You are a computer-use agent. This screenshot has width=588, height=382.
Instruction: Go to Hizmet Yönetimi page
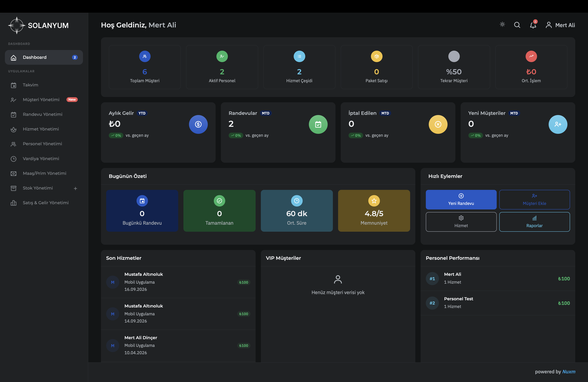point(44,129)
